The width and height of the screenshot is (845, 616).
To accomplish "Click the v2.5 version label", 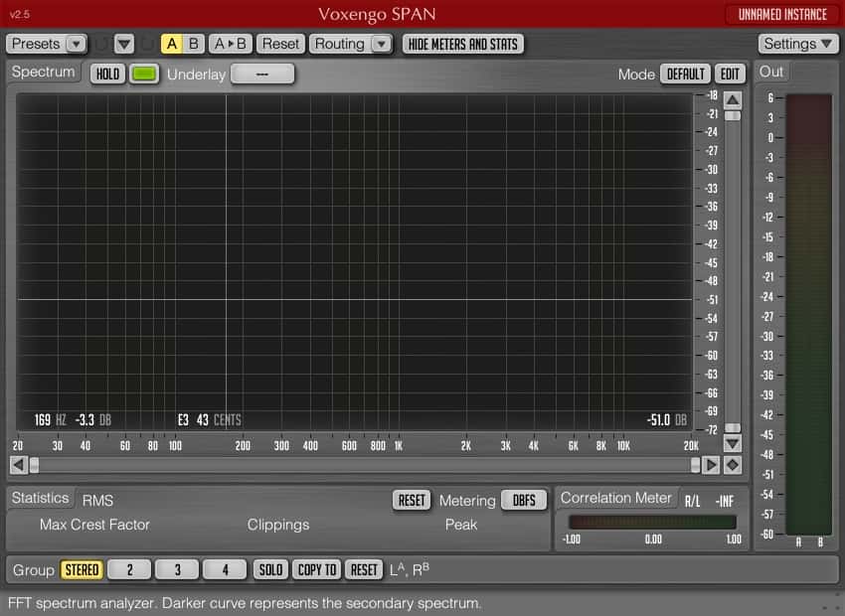I will [x=20, y=15].
